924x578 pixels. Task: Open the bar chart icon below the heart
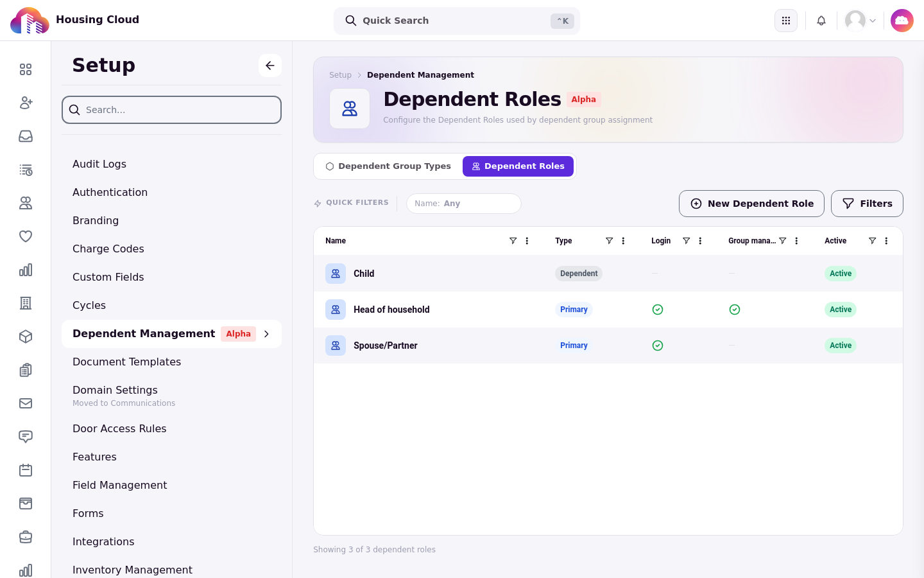point(26,270)
